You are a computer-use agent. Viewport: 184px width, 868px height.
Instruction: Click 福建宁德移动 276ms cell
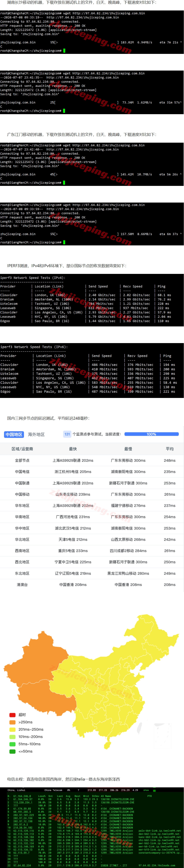pyautogui.click(x=128, y=506)
